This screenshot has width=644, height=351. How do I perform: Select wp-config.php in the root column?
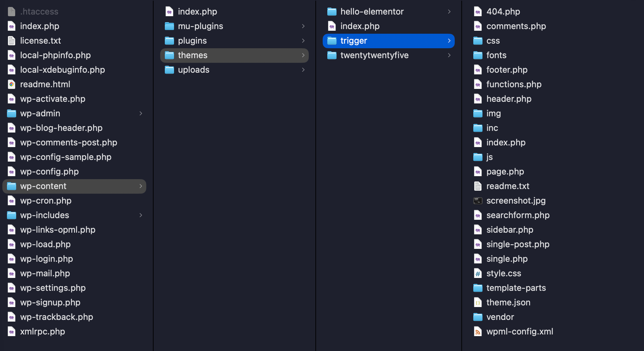pos(49,172)
